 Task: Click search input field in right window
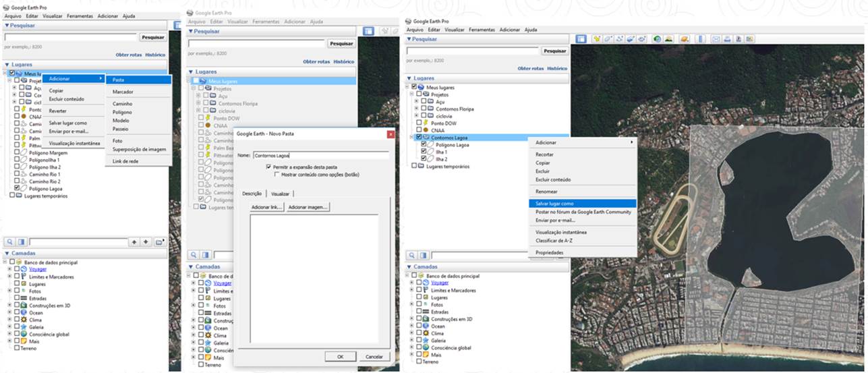pyautogui.click(x=472, y=51)
